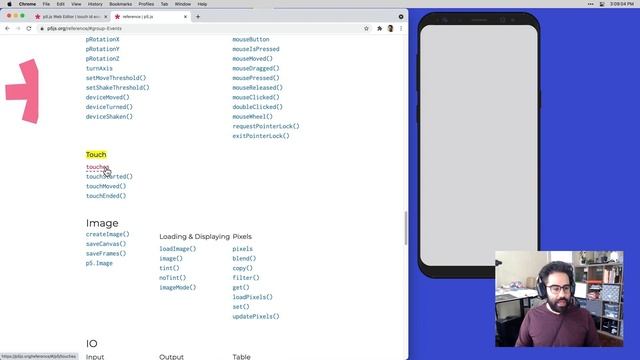
Task: Open the createImage() link
Action: pos(107,234)
